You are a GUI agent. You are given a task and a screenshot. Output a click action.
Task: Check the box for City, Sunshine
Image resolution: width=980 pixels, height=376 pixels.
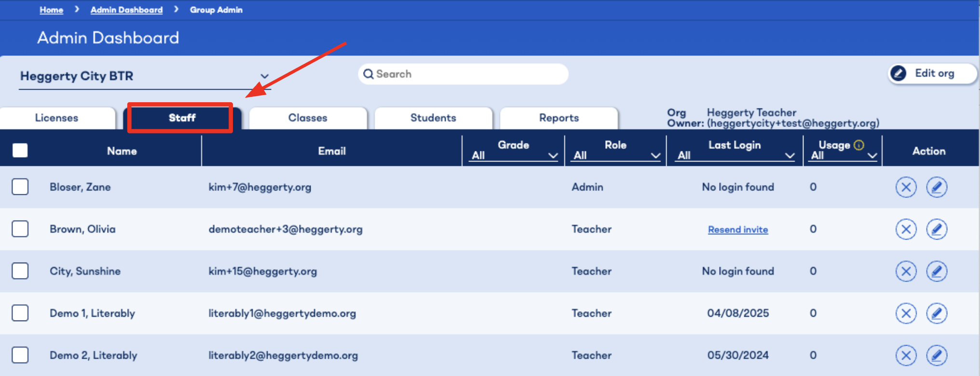pos(20,270)
